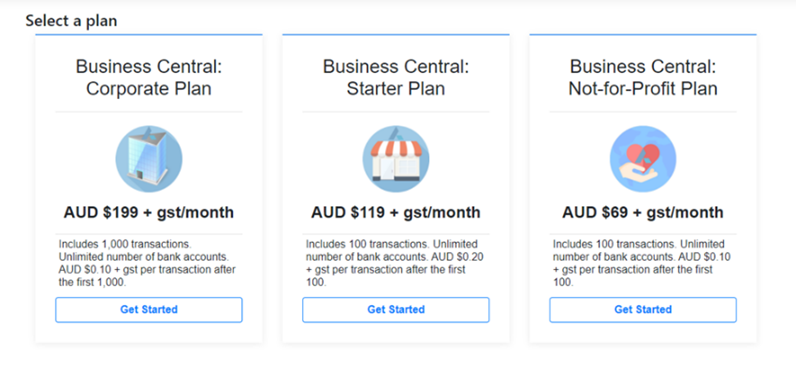The height and width of the screenshot is (368, 796).
Task: Click the Business Central: Corporate Plan title
Action: [x=149, y=77]
